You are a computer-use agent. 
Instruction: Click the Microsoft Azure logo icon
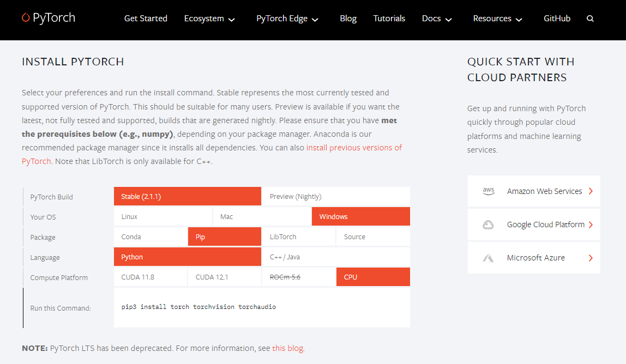(x=488, y=258)
